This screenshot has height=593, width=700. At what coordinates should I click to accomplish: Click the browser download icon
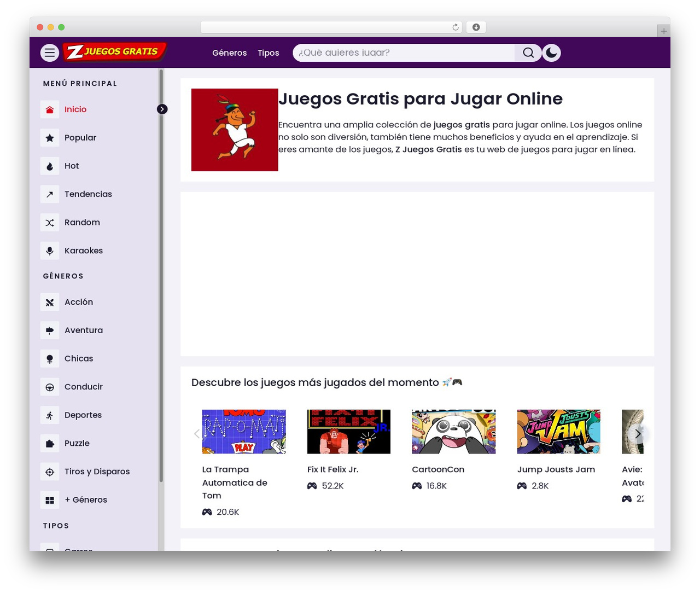pos(476,27)
